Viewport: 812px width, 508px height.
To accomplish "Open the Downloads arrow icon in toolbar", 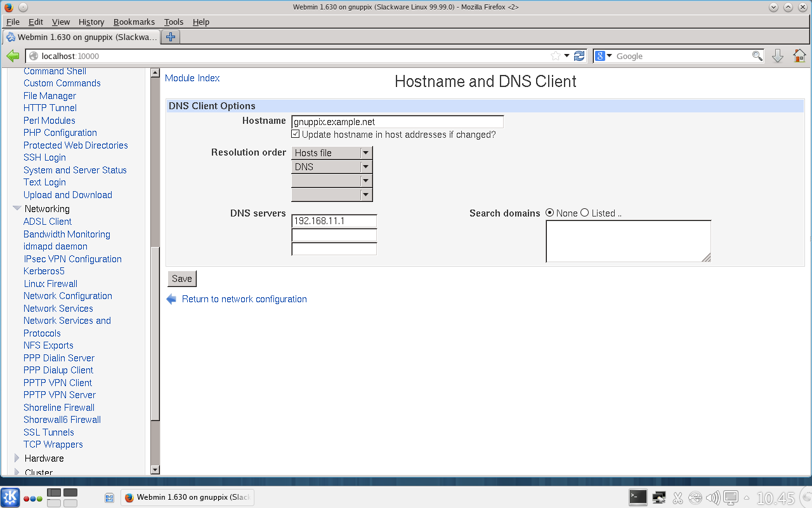I will (778, 56).
